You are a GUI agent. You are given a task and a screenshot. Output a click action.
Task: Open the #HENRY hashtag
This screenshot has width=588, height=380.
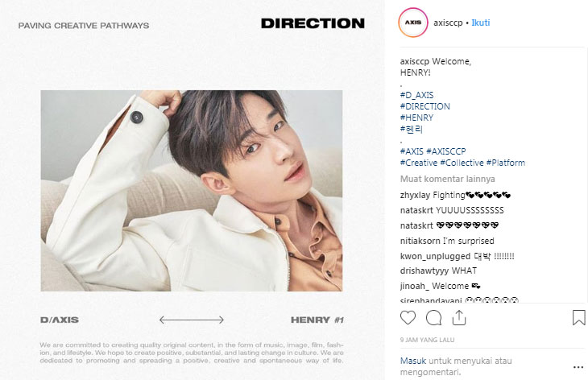416,118
